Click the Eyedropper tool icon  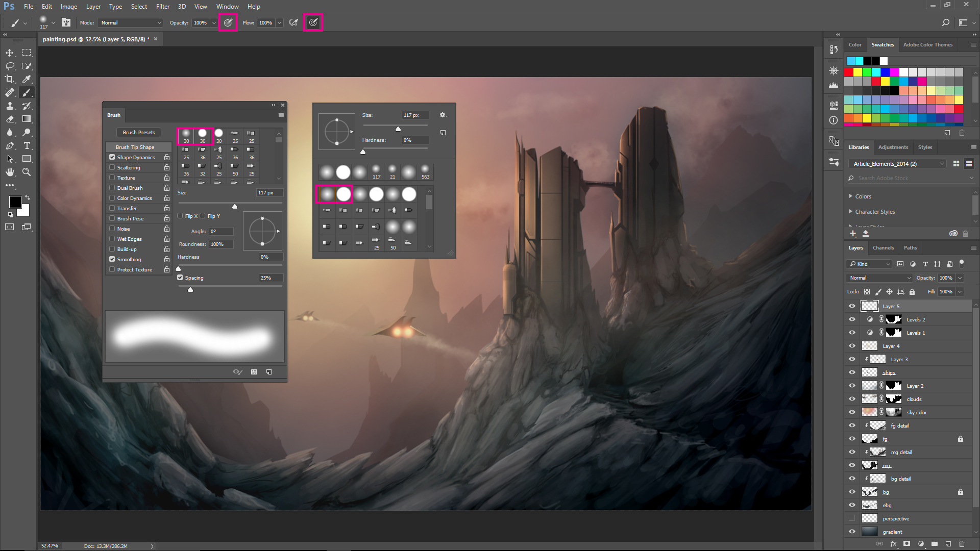click(28, 79)
